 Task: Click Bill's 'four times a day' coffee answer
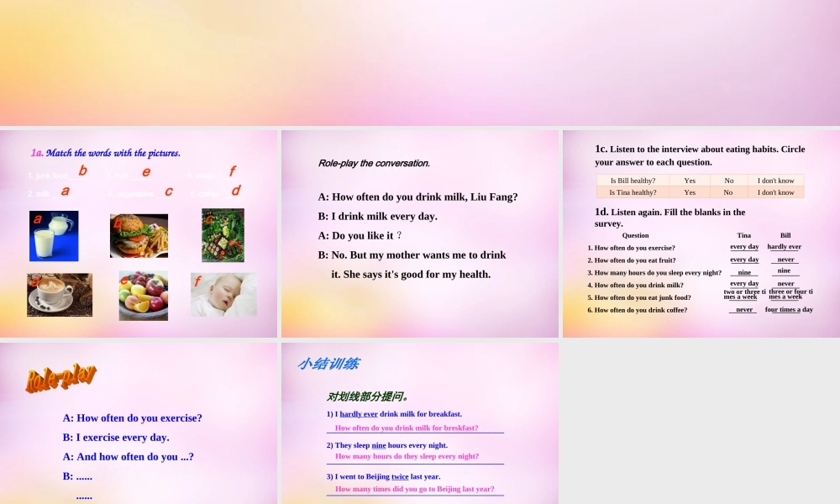pyautogui.click(x=789, y=310)
